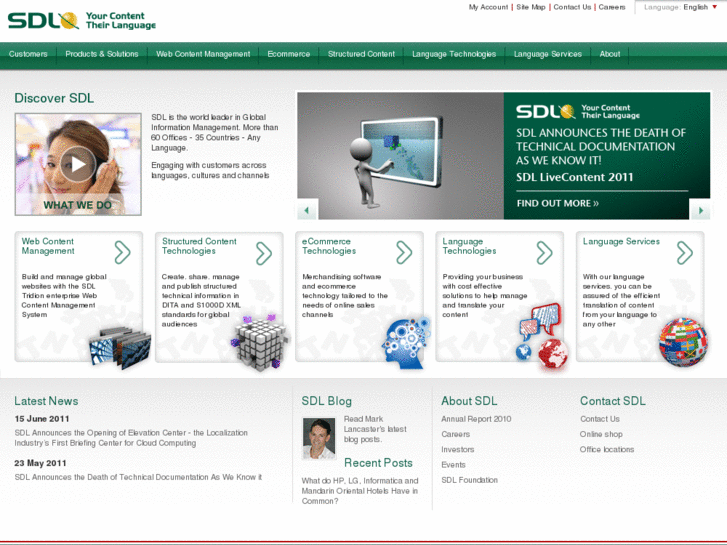This screenshot has height=545, width=727.
Task: Play the What We Do video
Action: click(x=78, y=164)
